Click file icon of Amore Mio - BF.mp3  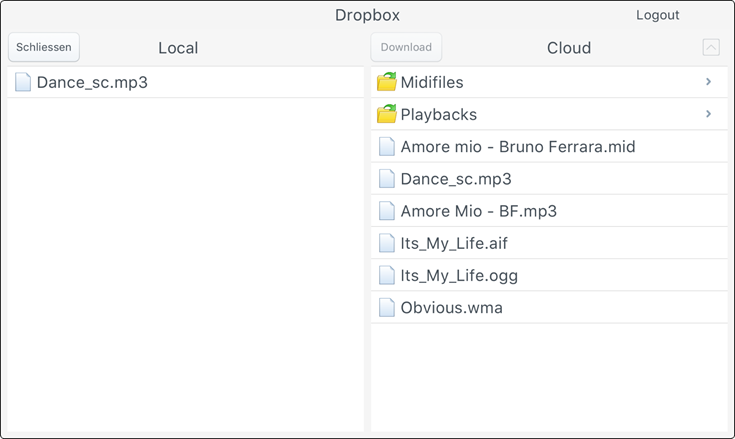[387, 211]
